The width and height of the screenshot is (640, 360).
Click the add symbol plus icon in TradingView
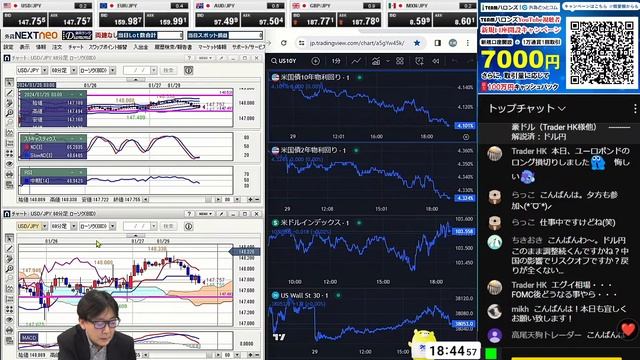[316, 61]
